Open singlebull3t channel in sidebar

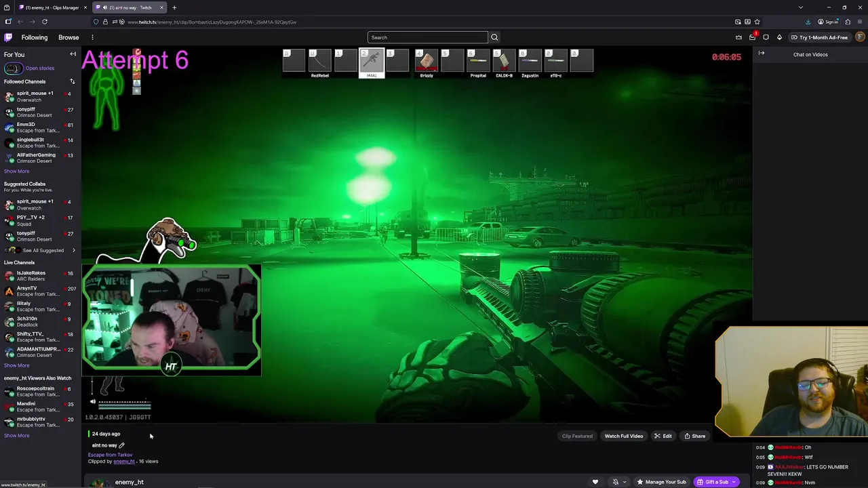point(41,142)
